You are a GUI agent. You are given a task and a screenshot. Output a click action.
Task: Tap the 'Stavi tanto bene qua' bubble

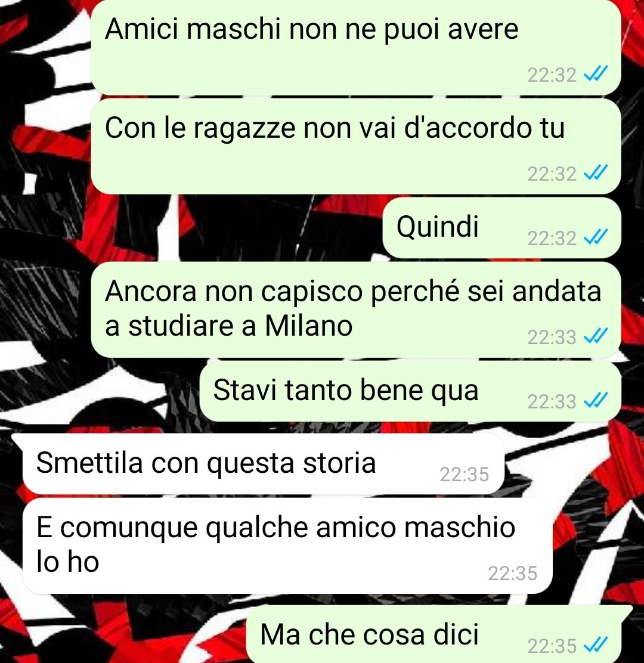(x=410, y=391)
